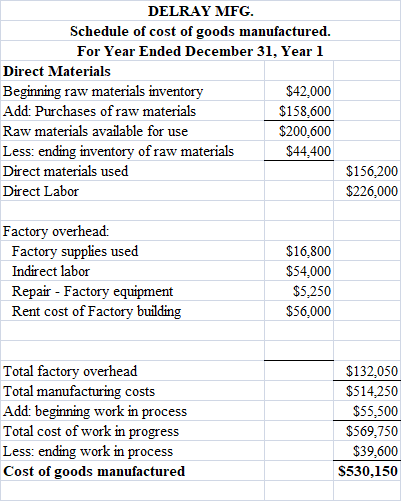Select the DELRAY MFG. title cell
This screenshot has width=401, height=501.
pos(200,11)
